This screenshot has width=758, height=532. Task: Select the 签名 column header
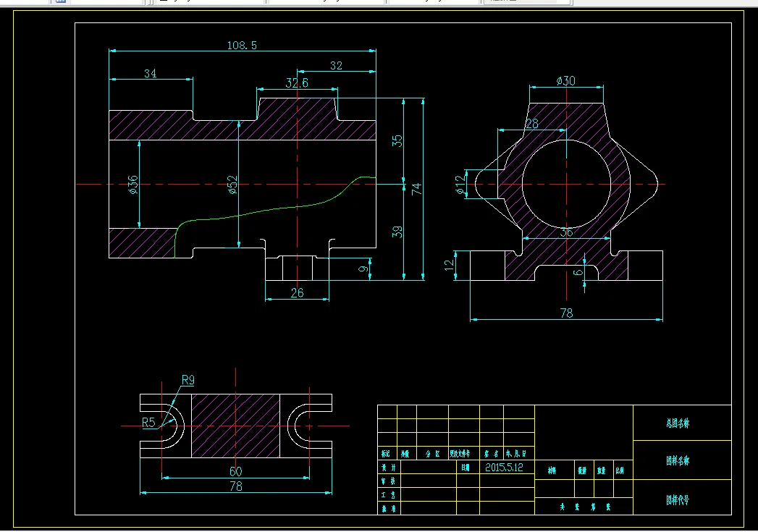tap(491, 454)
